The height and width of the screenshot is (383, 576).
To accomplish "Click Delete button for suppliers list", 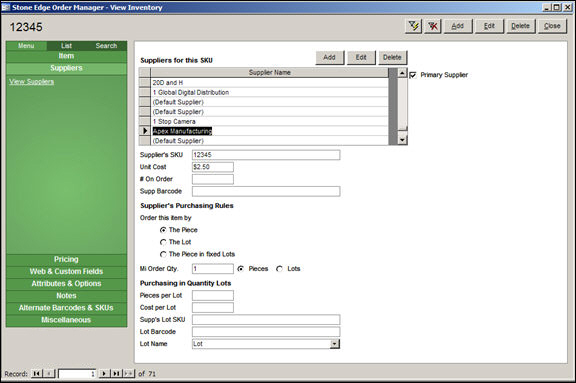I will (392, 57).
